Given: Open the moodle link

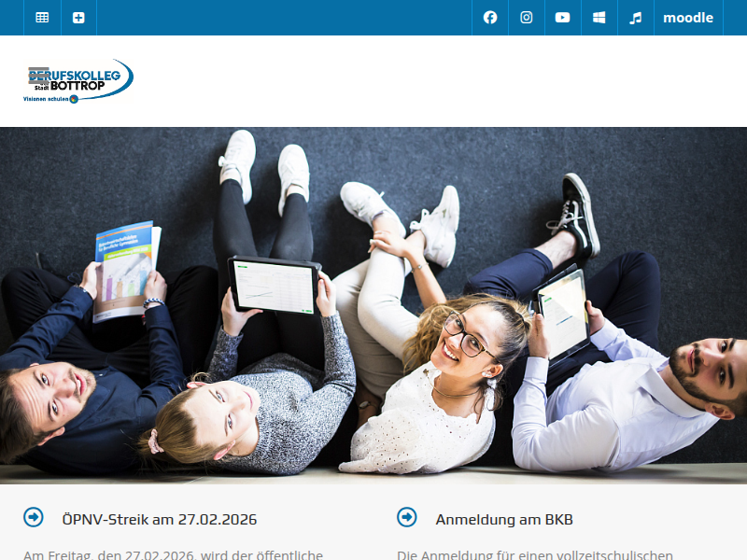Looking at the screenshot, I should (x=688, y=18).
